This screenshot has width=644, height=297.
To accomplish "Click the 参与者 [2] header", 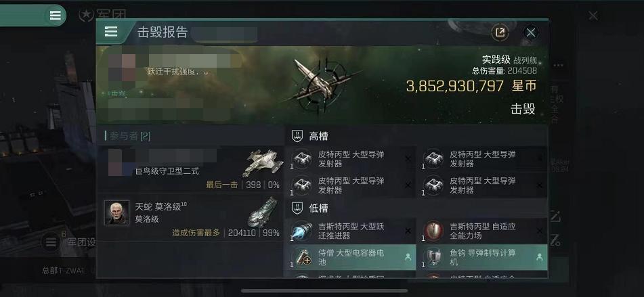I will click(x=128, y=136).
